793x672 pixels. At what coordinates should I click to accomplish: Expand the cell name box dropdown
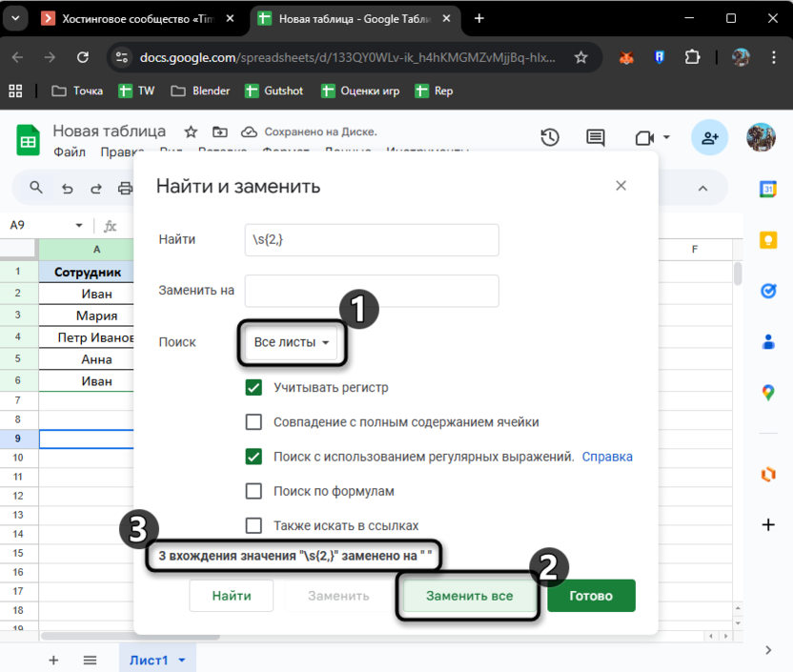click(79, 226)
